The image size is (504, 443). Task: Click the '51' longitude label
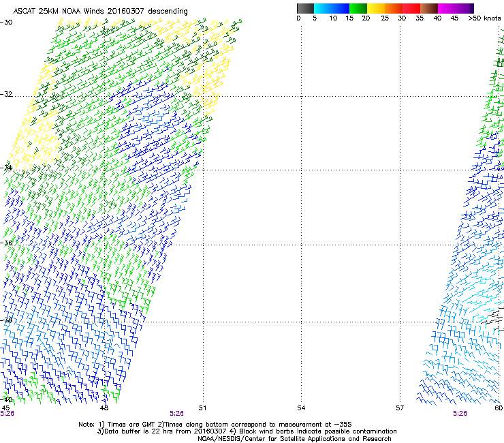[x=202, y=408]
